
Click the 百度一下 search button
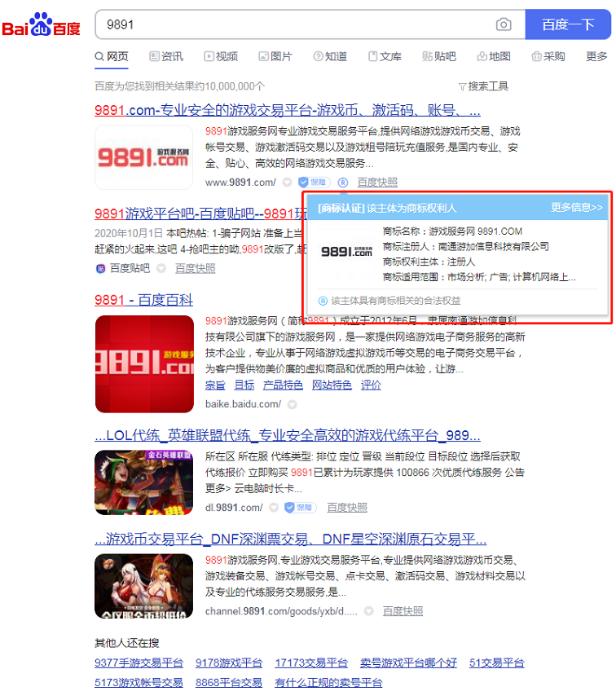(568, 24)
